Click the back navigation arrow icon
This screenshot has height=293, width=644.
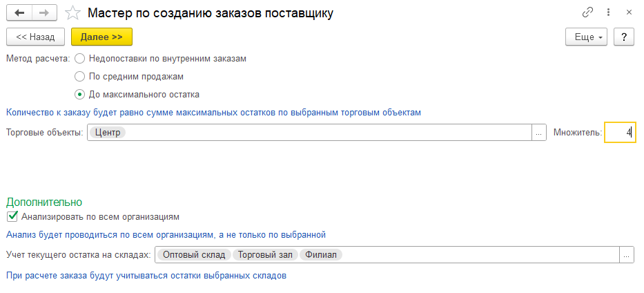[19, 12]
